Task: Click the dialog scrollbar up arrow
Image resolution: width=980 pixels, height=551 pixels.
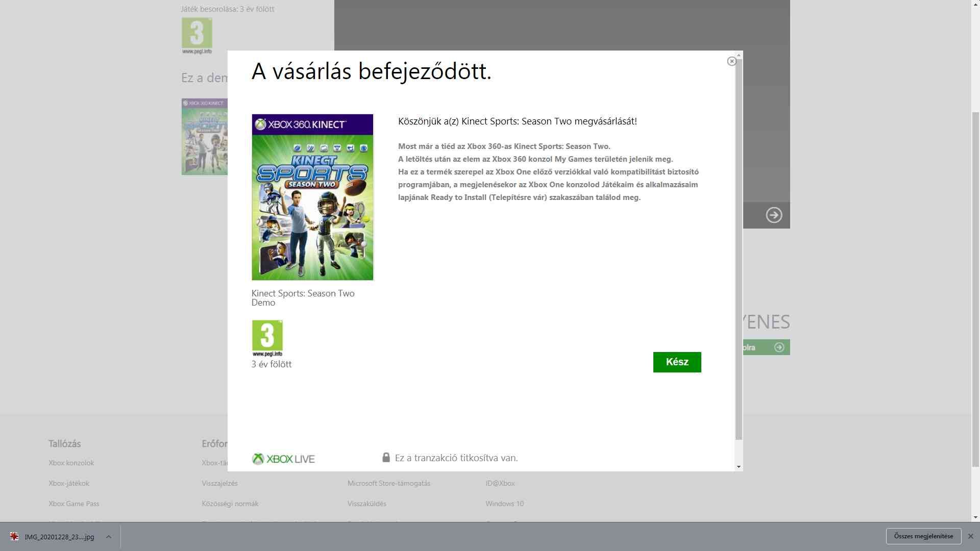Action: tap(739, 55)
